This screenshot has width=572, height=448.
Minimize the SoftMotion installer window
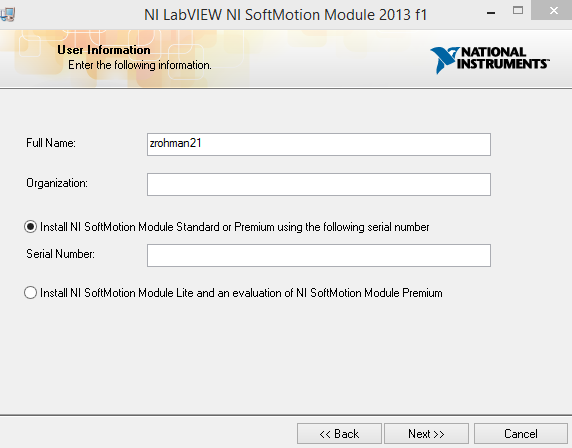(491, 13)
